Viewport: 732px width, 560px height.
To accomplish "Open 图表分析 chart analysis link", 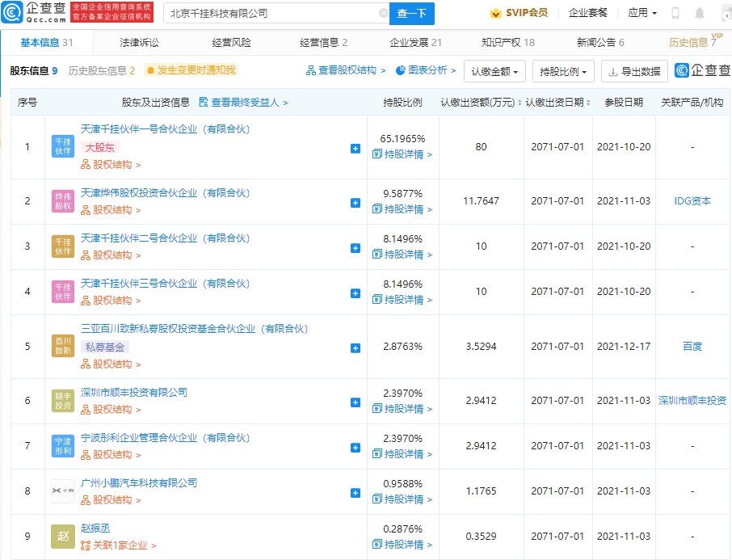I will pyautogui.click(x=426, y=70).
